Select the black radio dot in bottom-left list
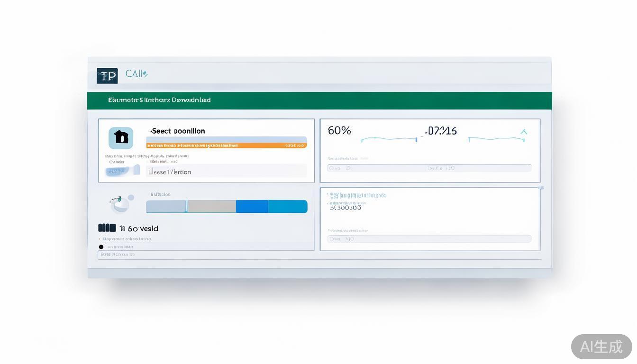The height and width of the screenshot is (364, 637). tap(101, 247)
